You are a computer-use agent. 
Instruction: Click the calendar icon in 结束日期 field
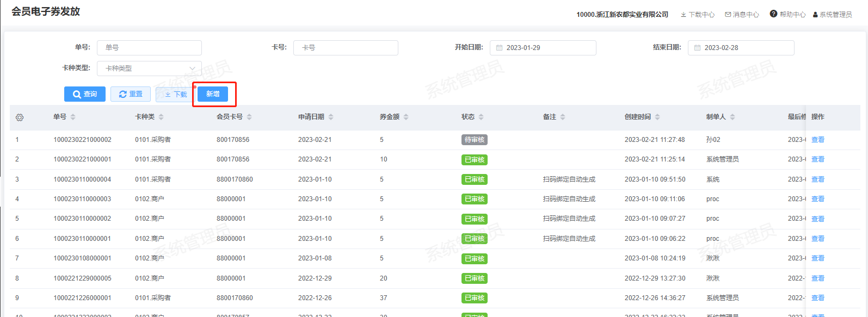[697, 48]
